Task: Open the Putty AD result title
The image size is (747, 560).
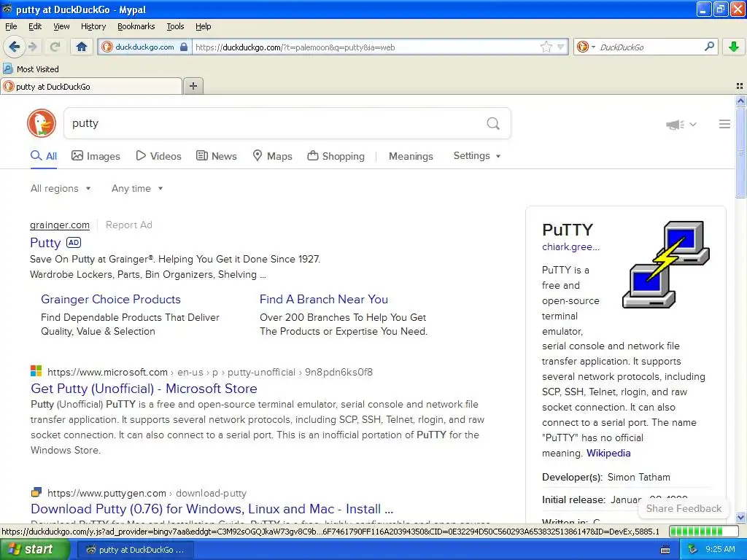Action: (45, 243)
